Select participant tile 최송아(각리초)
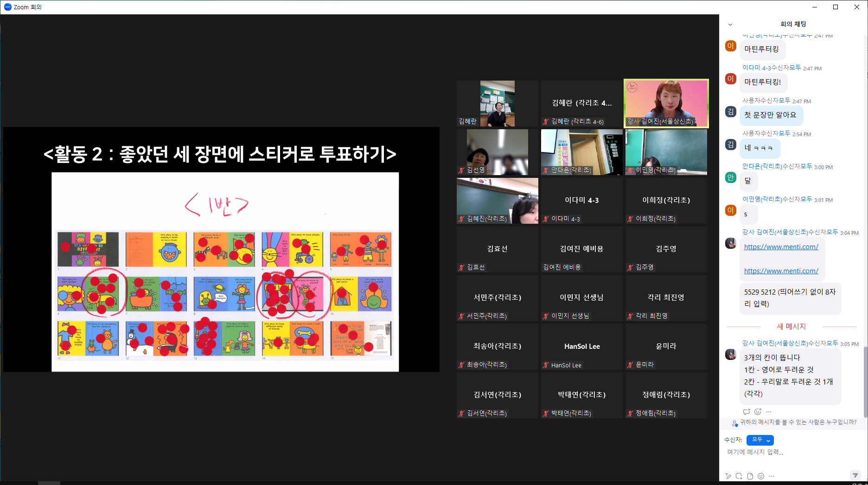 pyautogui.click(x=498, y=346)
